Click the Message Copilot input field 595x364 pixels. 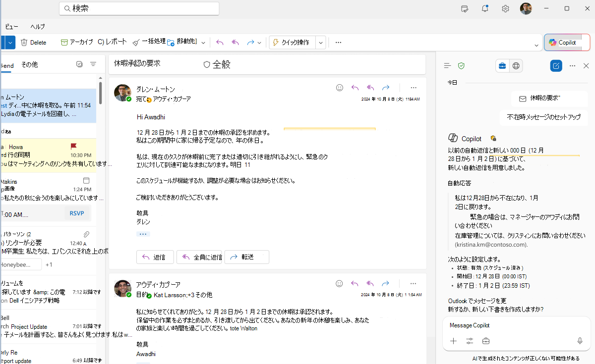coord(516,325)
